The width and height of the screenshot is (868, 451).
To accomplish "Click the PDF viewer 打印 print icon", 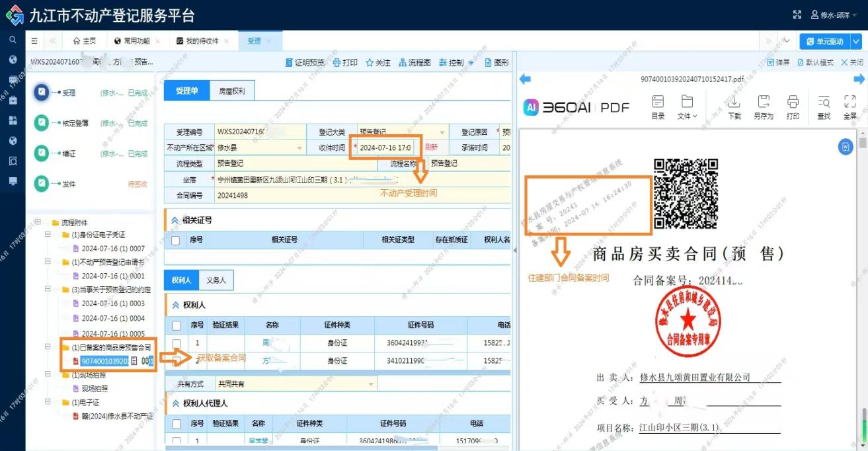I will click(793, 108).
